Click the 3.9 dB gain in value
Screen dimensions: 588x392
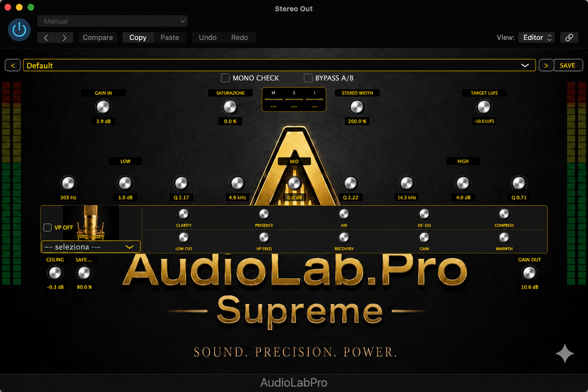104,122
